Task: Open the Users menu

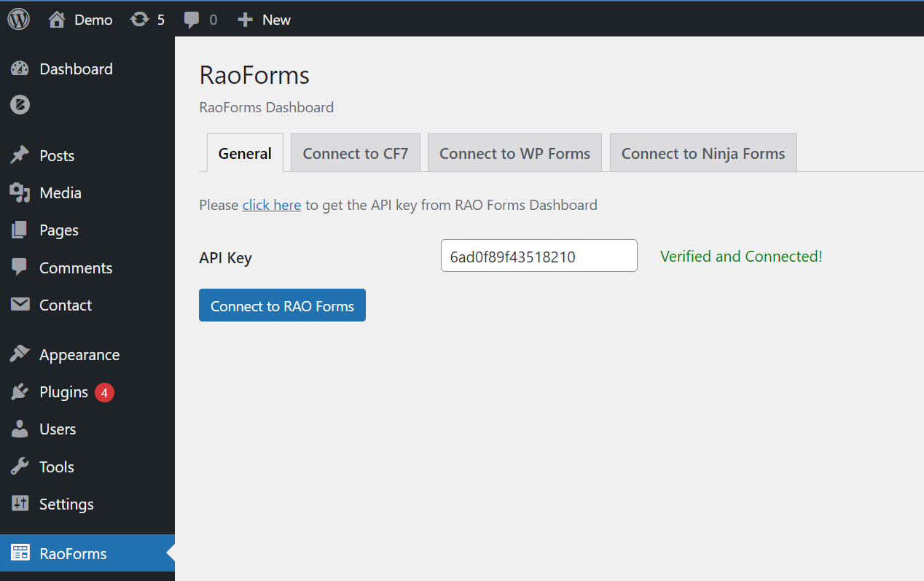Action: point(58,429)
